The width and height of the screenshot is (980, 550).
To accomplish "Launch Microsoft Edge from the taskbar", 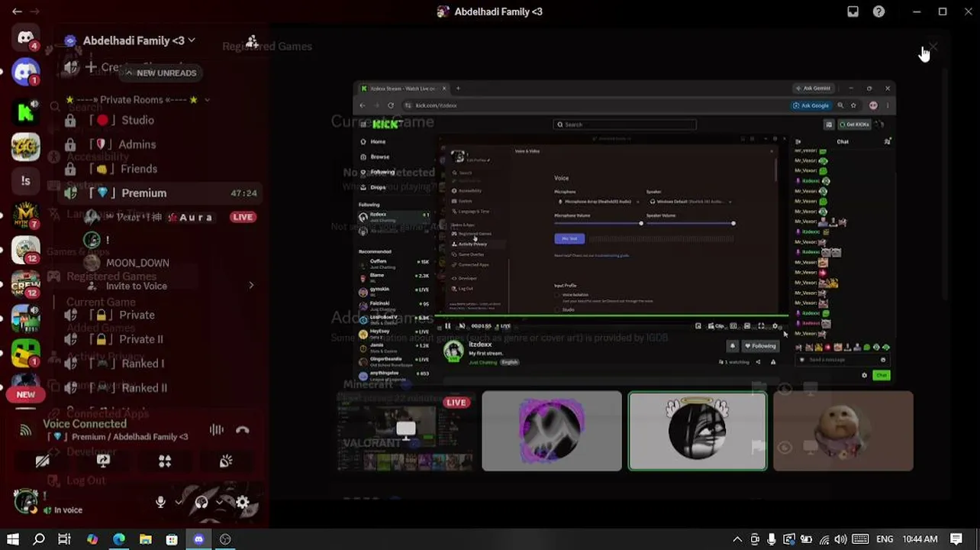I will click(119, 539).
